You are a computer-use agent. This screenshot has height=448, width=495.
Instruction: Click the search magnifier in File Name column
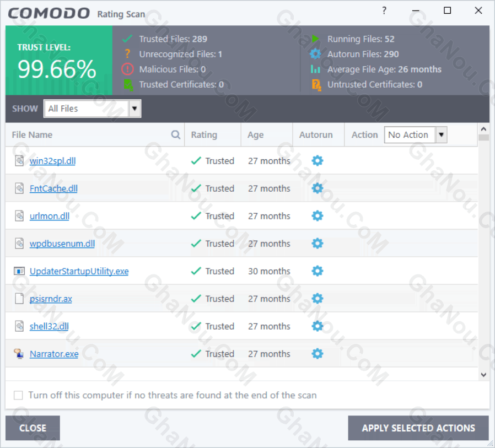pyautogui.click(x=175, y=134)
